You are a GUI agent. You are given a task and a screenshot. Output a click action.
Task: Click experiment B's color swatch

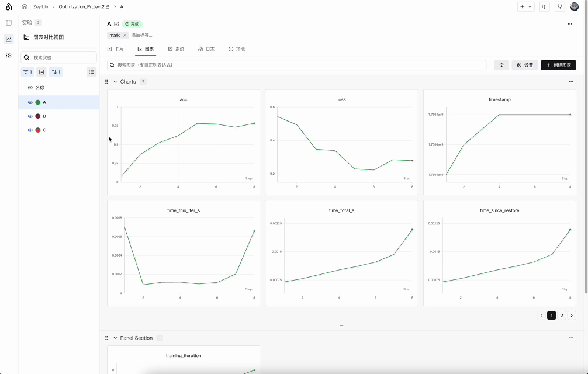38,116
